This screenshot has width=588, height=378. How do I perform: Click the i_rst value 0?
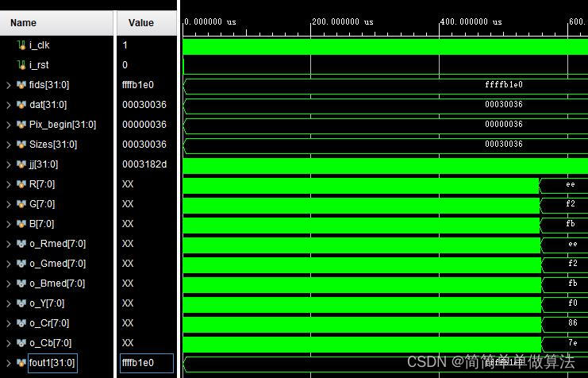point(125,65)
